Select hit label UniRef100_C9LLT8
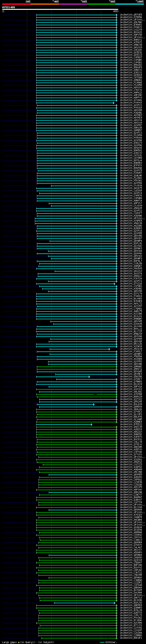The image size is (146, 644). [x=131, y=442]
